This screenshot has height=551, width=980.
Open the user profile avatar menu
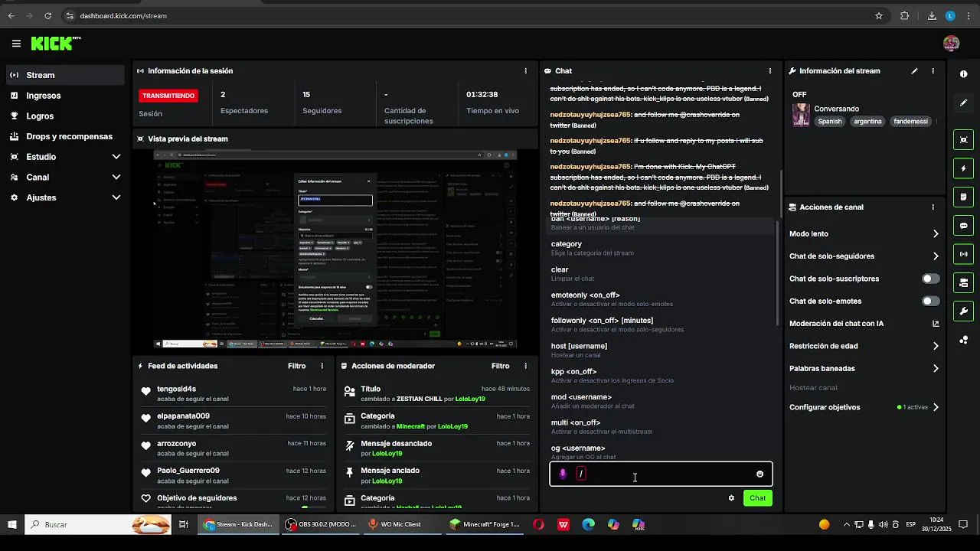(x=951, y=44)
